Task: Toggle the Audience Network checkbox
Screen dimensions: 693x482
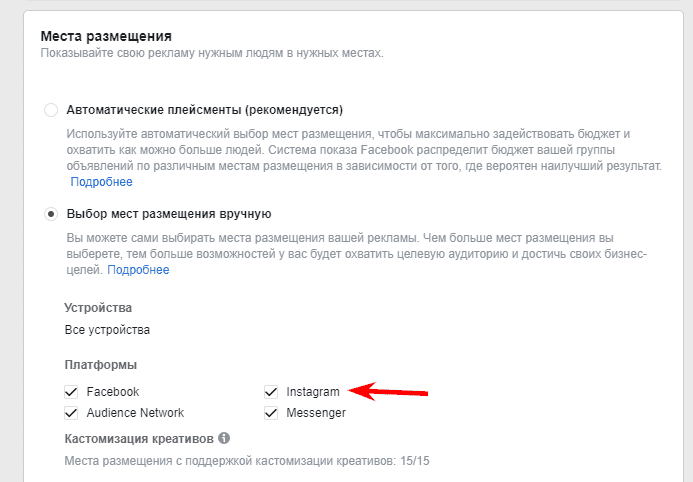Action: (71, 413)
